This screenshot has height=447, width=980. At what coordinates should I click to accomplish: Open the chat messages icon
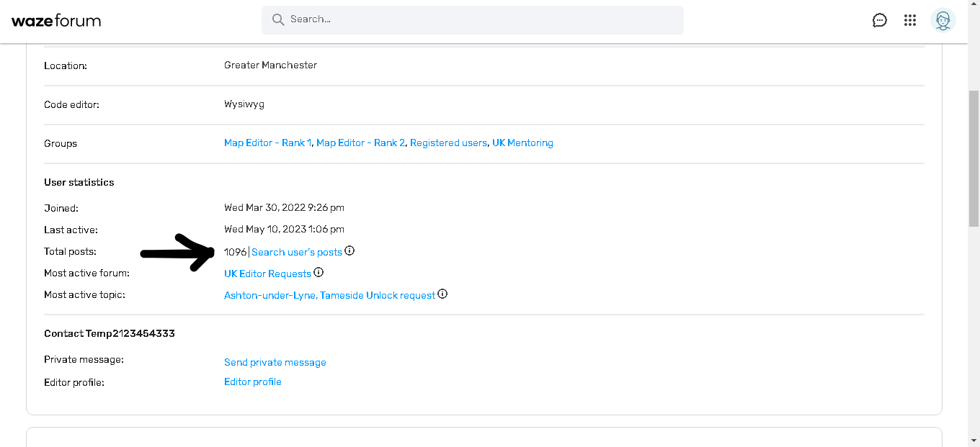tap(879, 20)
